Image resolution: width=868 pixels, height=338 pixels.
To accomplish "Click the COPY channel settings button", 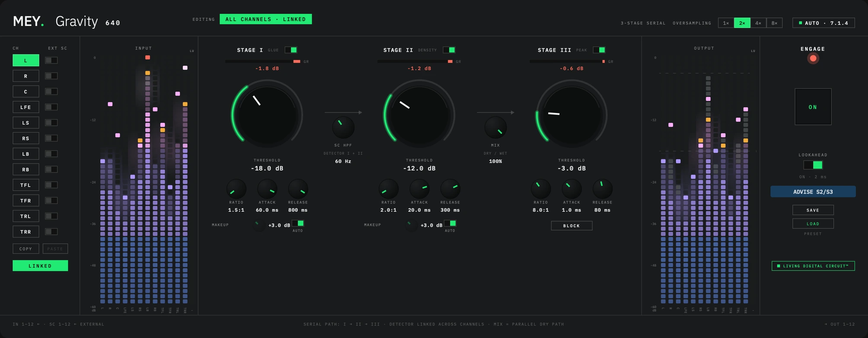I will tap(26, 249).
